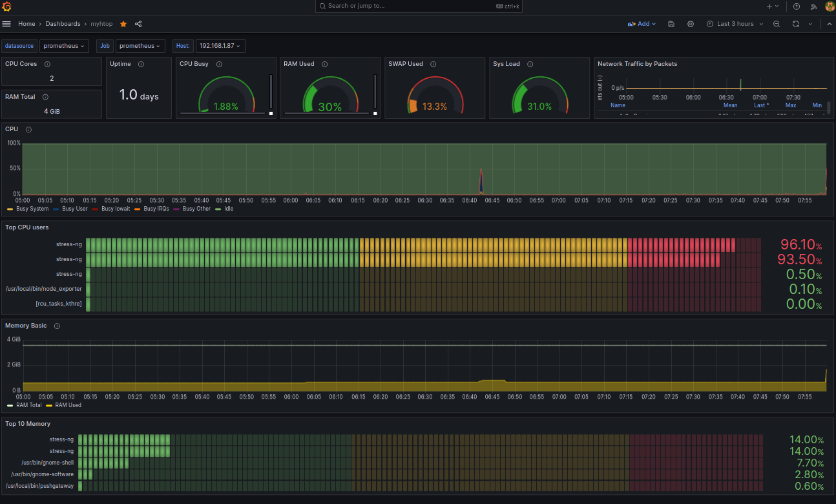Toggle Busy System series in CPU legend
Viewport: 836px width, 504px height.
32,209
